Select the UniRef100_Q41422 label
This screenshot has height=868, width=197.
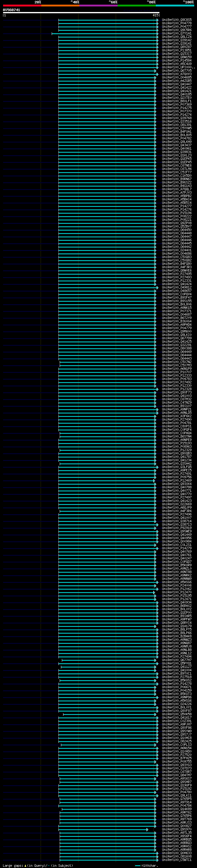point(176,88)
